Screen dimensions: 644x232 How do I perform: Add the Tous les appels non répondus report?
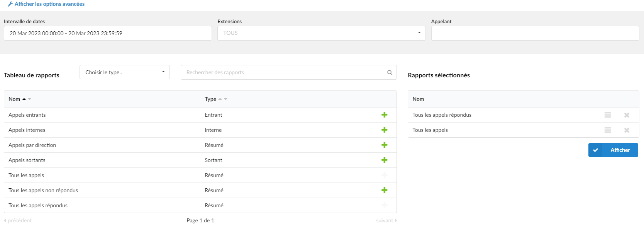[x=384, y=190]
